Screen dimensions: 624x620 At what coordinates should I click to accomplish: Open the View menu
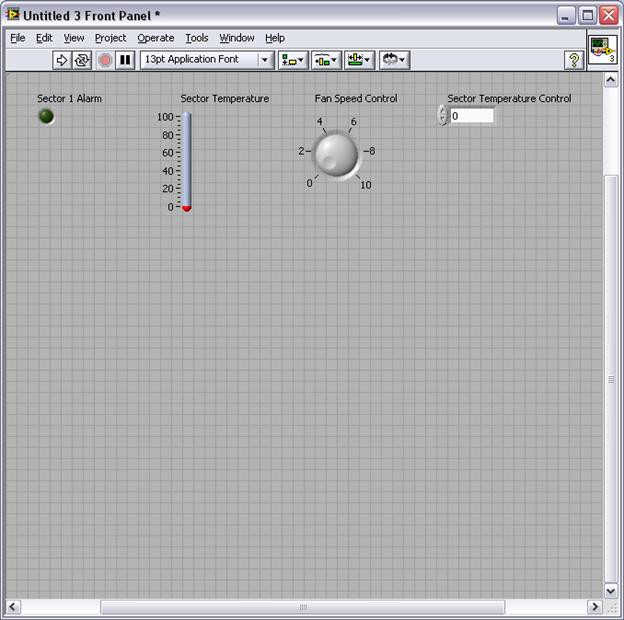click(74, 38)
